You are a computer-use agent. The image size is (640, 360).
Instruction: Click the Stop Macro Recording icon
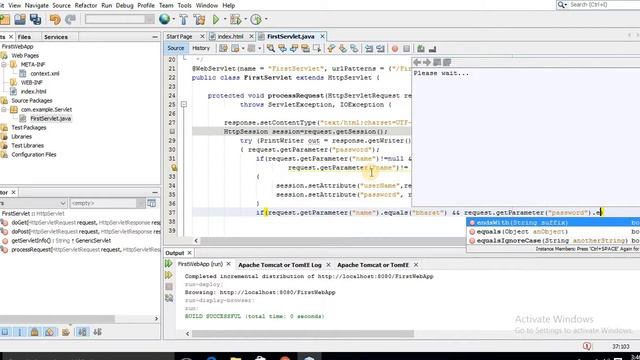pos(406,49)
